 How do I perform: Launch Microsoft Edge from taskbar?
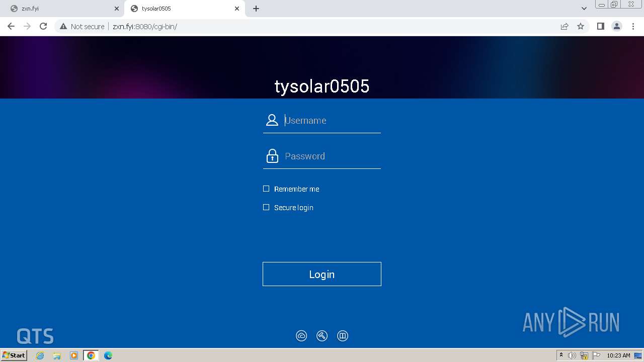point(108,355)
